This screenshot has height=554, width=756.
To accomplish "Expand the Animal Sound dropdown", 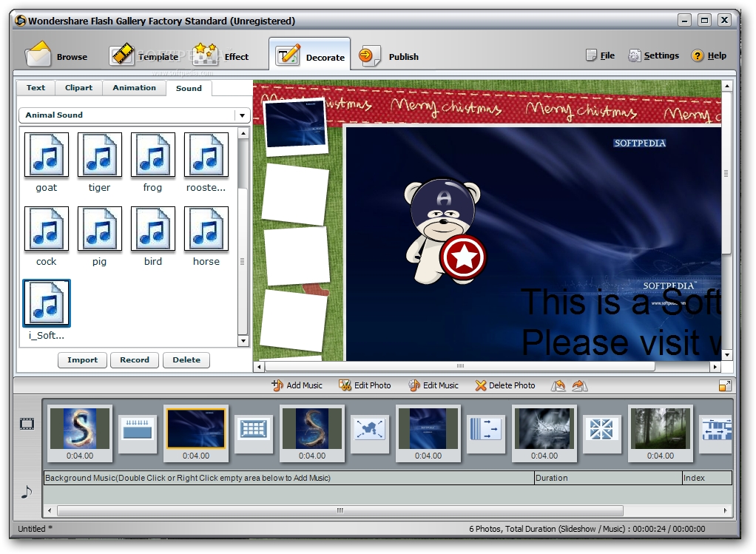I will point(242,115).
